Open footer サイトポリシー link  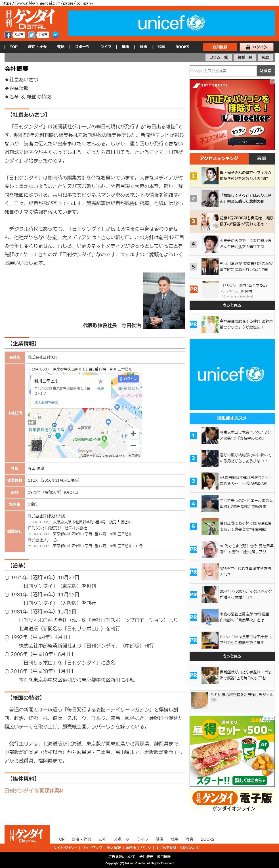click(x=65, y=848)
